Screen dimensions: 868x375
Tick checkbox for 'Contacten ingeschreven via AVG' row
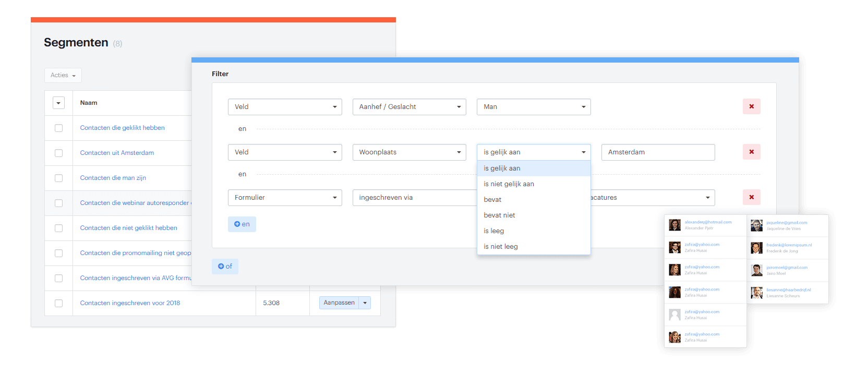pos(58,279)
